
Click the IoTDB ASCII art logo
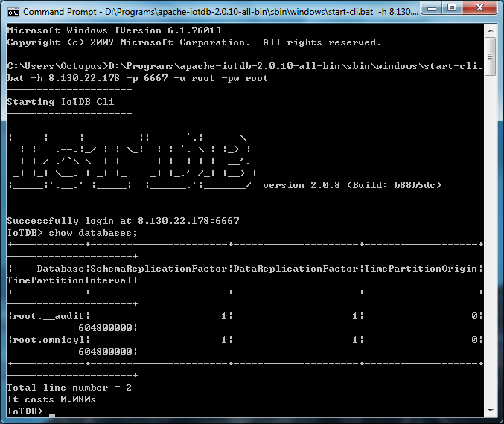[x=132, y=158]
